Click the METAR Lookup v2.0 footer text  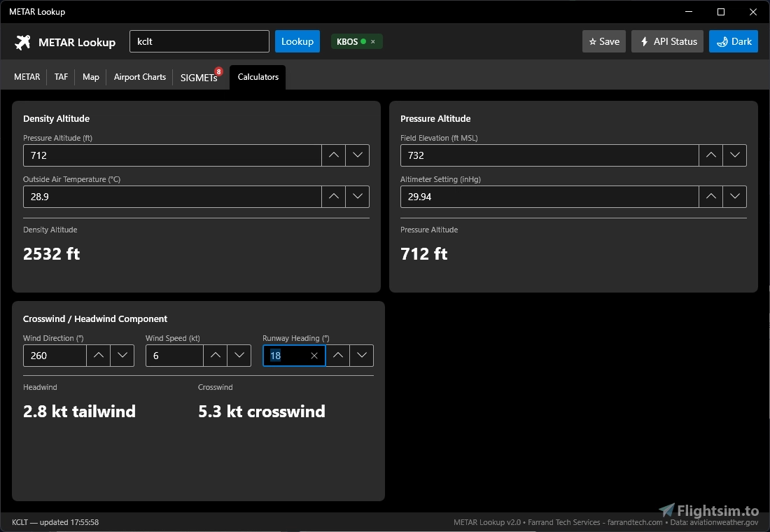487,522
